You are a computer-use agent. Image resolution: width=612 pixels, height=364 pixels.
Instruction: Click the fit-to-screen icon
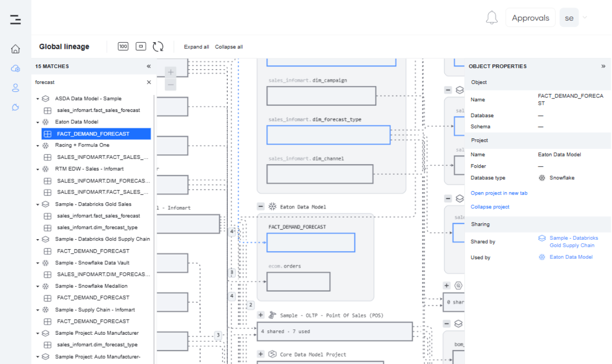[x=141, y=47]
